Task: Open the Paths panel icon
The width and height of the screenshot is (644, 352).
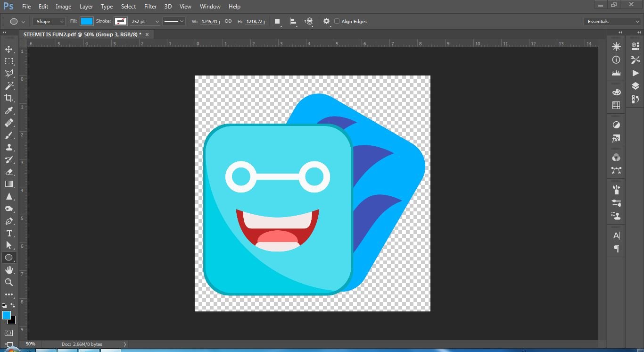Action: 616,170
